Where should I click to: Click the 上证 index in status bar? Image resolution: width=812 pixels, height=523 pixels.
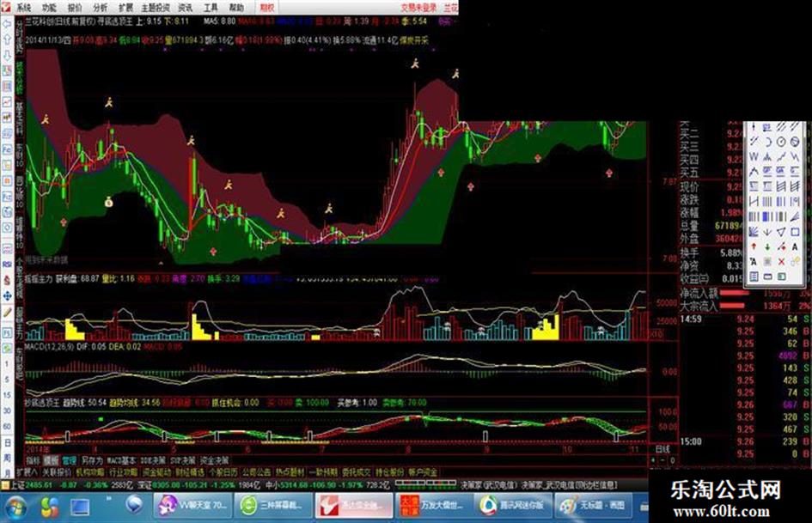click(x=16, y=485)
